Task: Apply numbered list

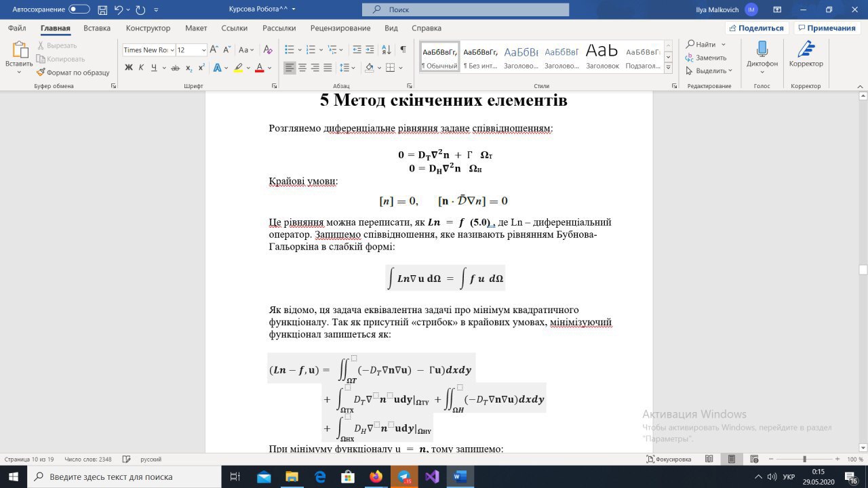Action: tap(311, 49)
